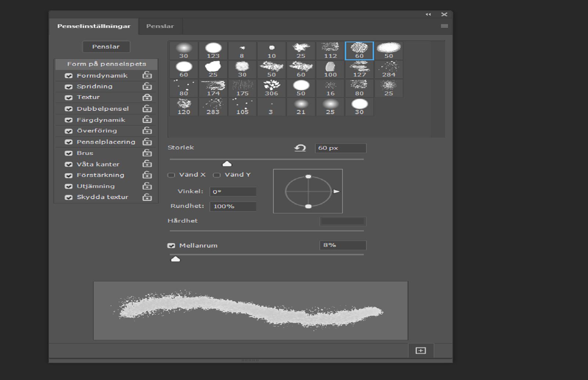The width and height of the screenshot is (588, 380).
Task: Select the Form på penselspets section
Action: coord(106,64)
